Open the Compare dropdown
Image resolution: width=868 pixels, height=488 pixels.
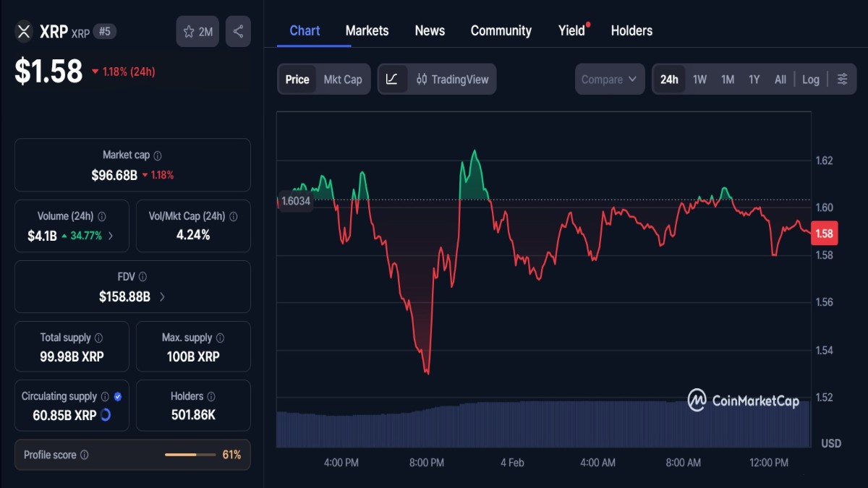[x=609, y=80]
